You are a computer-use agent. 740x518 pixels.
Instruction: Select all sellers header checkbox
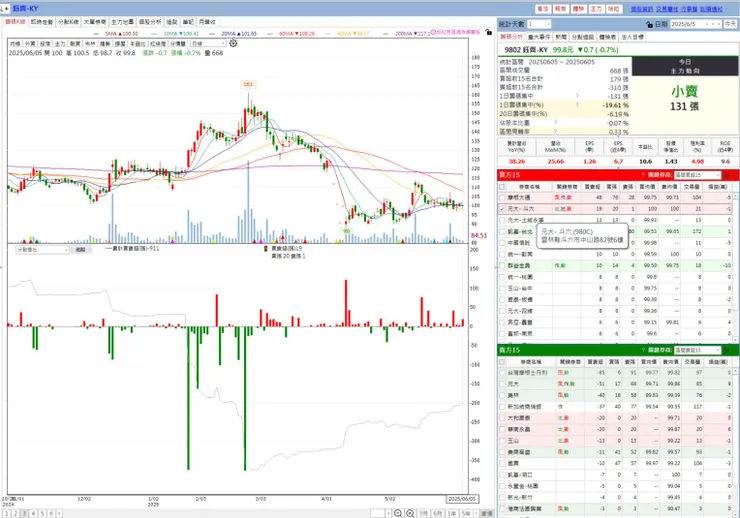coord(502,362)
